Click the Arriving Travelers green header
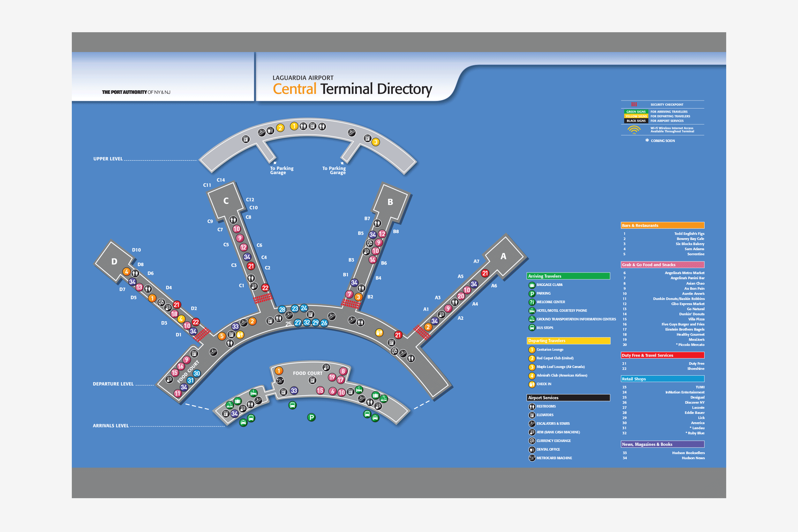The image size is (798, 532). coord(568,276)
